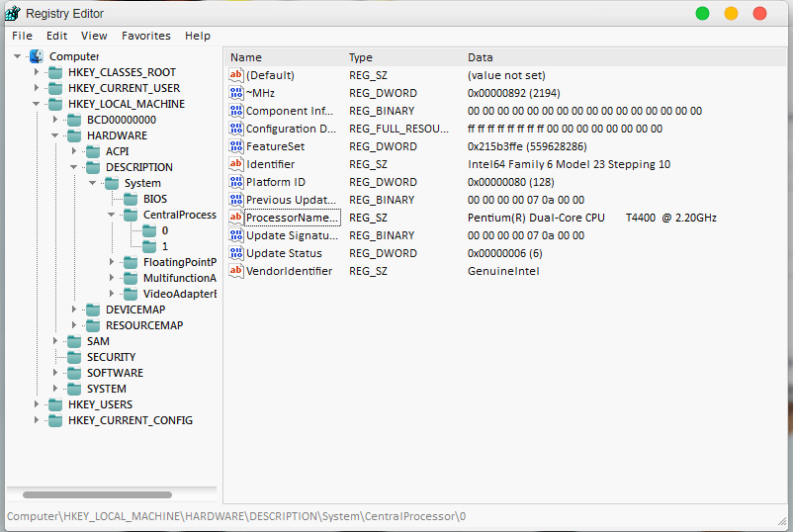Expand the SOFTWARE node
This screenshot has width=793, height=532.
(54, 373)
